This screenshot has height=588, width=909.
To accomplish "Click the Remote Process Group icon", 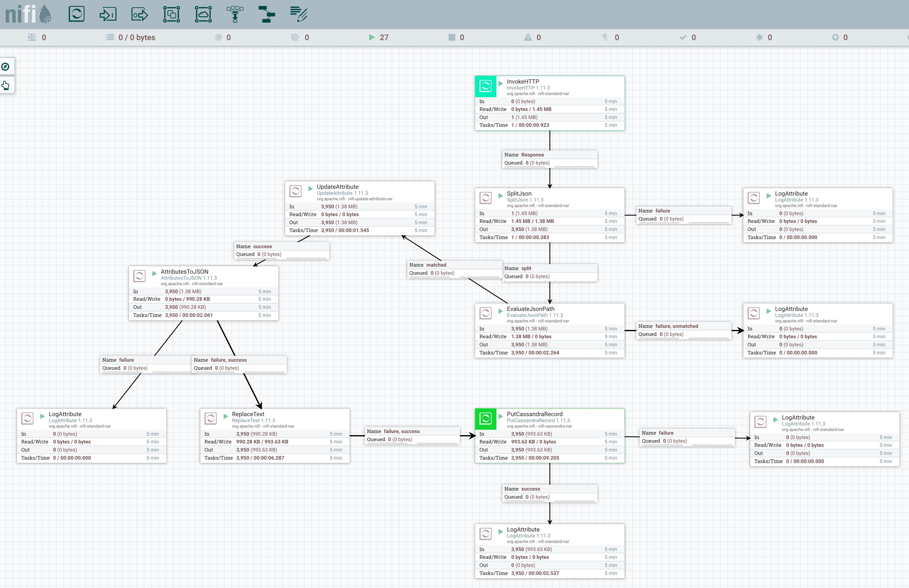I will coord(203,15).
